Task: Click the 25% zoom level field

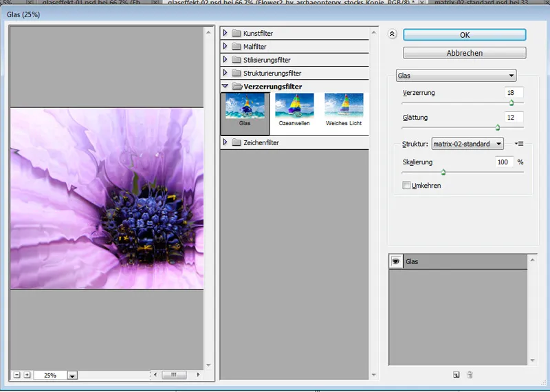Action: (x=50, y=375)
